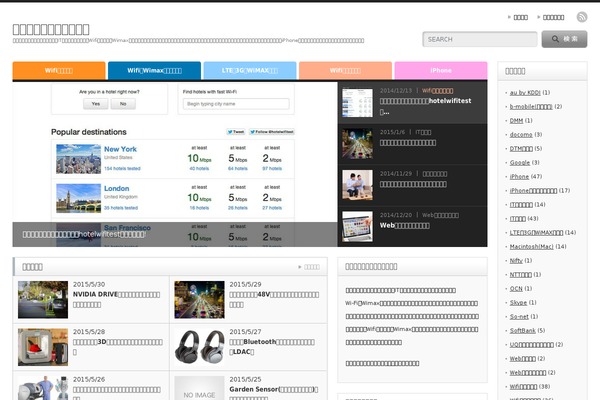Click the two people on sofa thumbnail
The image size is (600, 400).
(x=357, y=185)
